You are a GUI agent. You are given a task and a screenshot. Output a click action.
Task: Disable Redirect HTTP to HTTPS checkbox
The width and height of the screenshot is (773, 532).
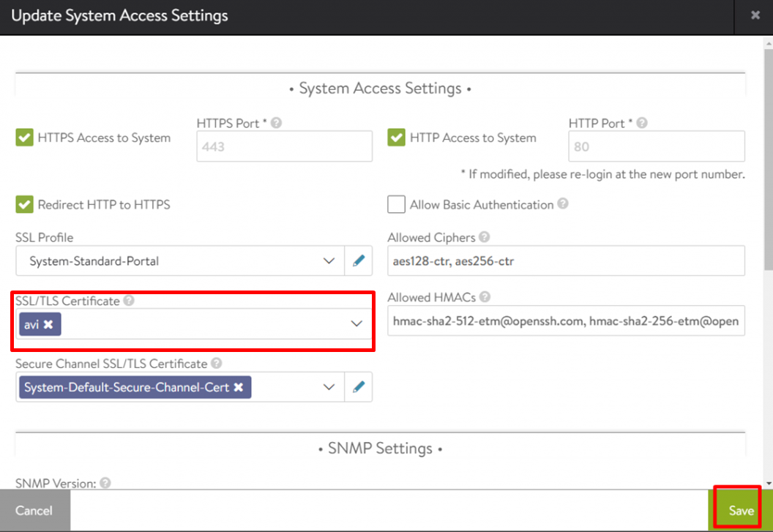click(x=25, y=204)
